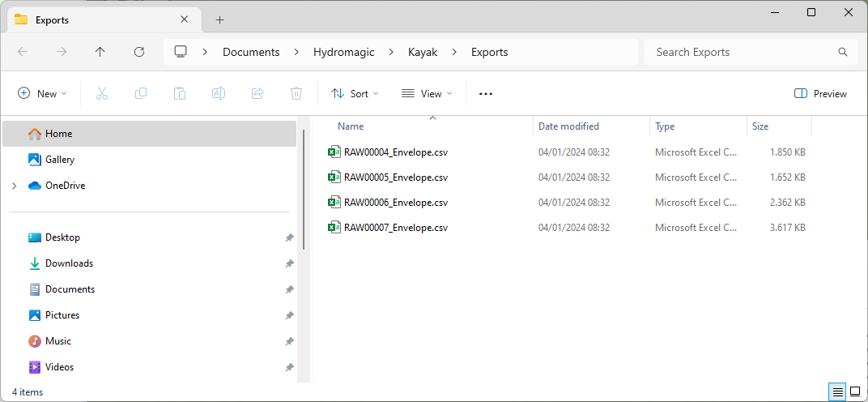Click the Delete trash icon
The width and height of the screenshot is (868, 402).
coord(296,94)
